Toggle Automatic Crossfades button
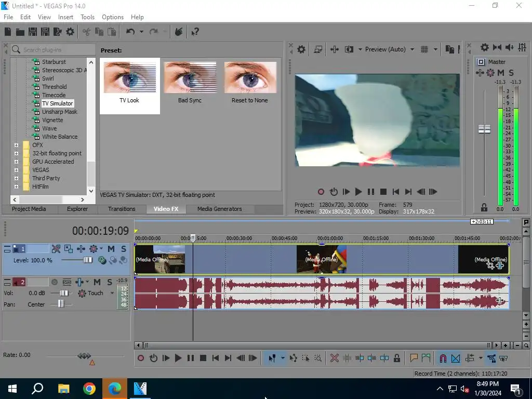 tap(456, 358)
